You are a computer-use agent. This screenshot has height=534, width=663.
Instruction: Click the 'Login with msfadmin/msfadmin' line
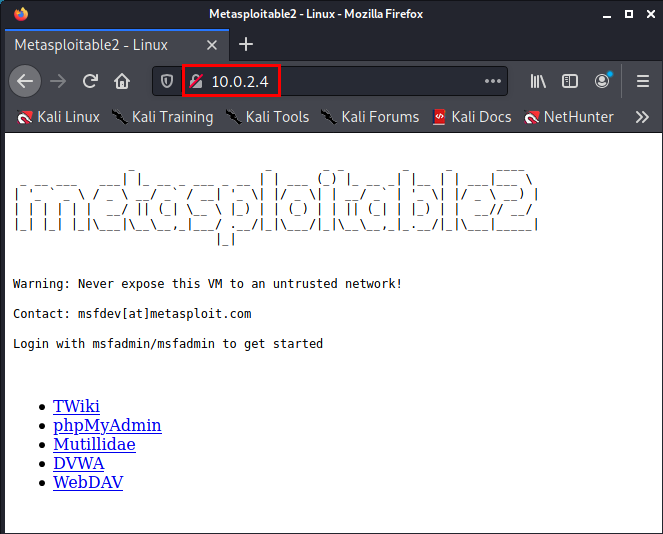point(168,343)
